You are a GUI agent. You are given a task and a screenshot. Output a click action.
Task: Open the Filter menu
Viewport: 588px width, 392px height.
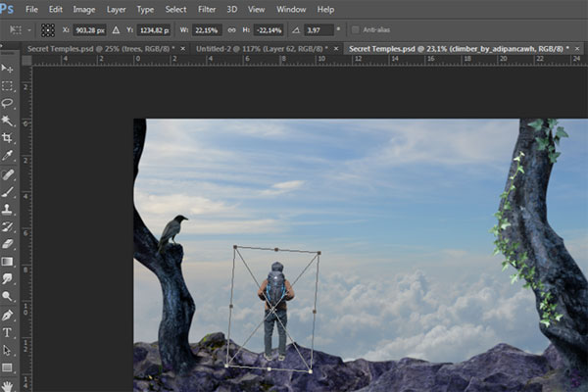(x=207, y=9)
